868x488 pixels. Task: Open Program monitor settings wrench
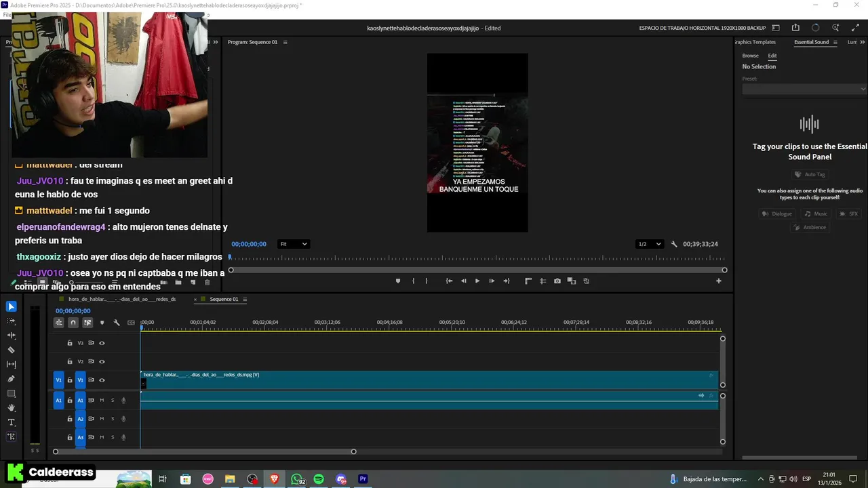coord(674,244)
